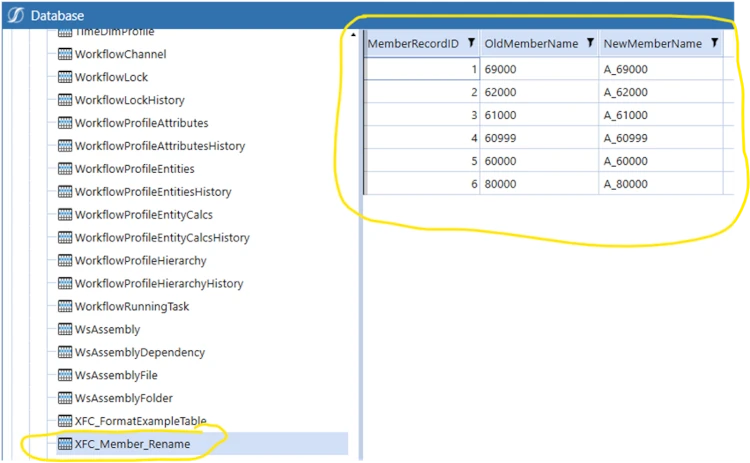This screenshot has height=463, width=750.
Task: Click the XFC_Member_Rename table icon
Action: click(x=65, y=444)
